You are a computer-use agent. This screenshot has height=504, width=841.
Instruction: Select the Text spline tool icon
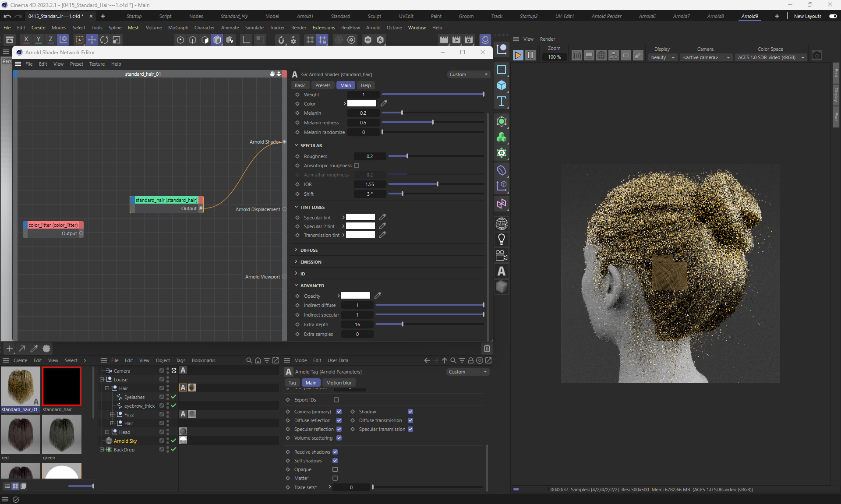click(502, 102)
